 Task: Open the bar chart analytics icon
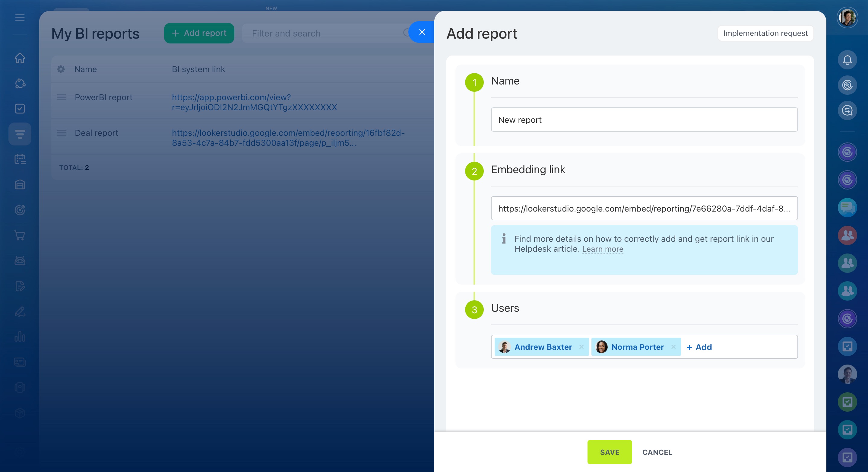point(20,336)
